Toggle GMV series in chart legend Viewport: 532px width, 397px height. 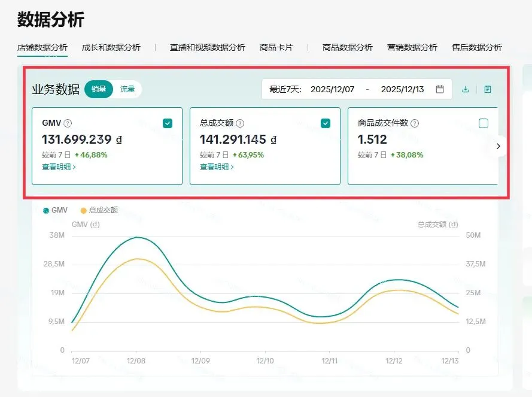click(x=55, y=210)
